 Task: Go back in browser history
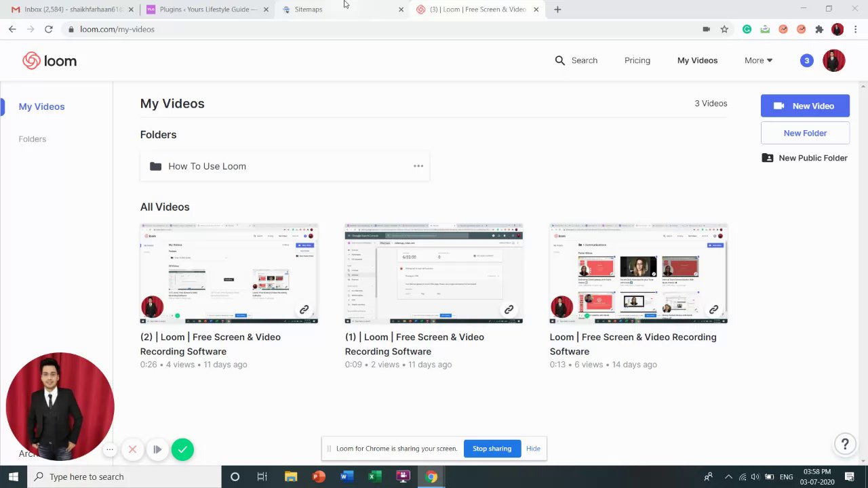tap(12, 29)
